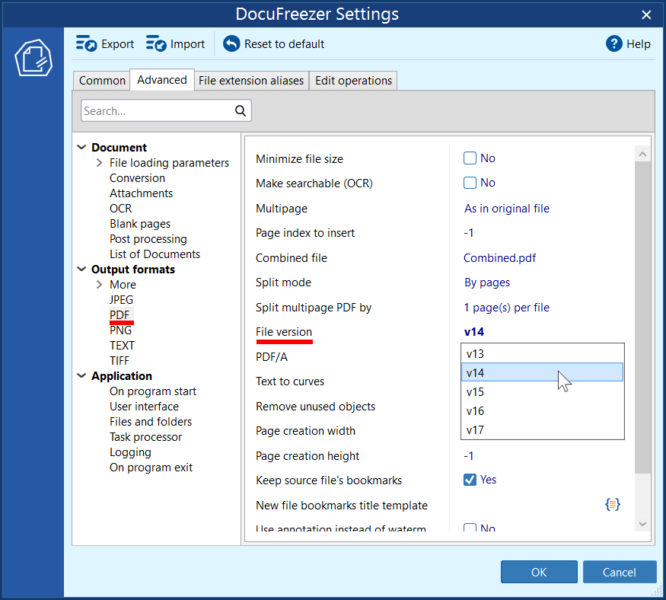Viewport: 666px width, 600px height.
Task: Collapse the Application tree section
Action: (82, 376)
